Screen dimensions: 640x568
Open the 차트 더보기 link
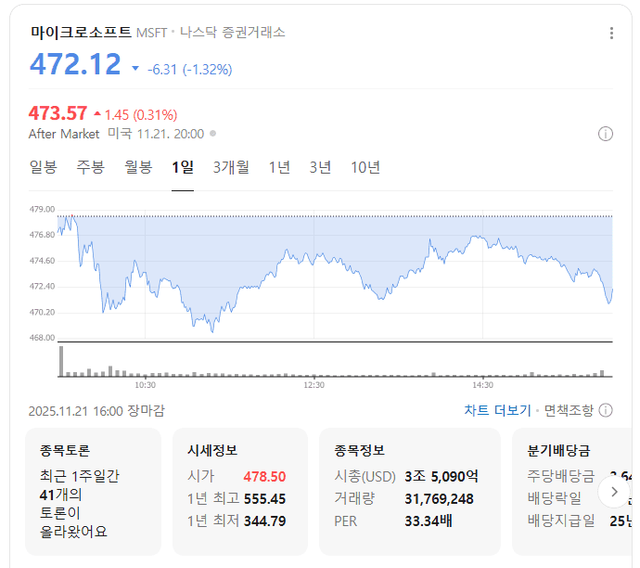point(497,410)
